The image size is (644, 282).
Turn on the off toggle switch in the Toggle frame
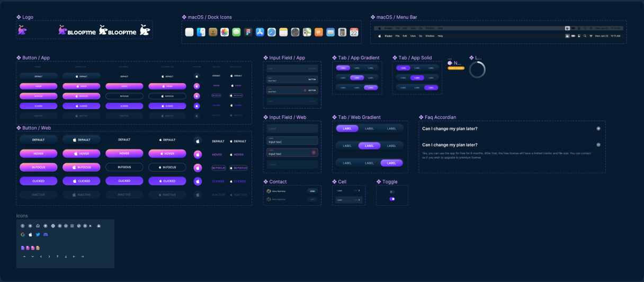pos(392,192)
